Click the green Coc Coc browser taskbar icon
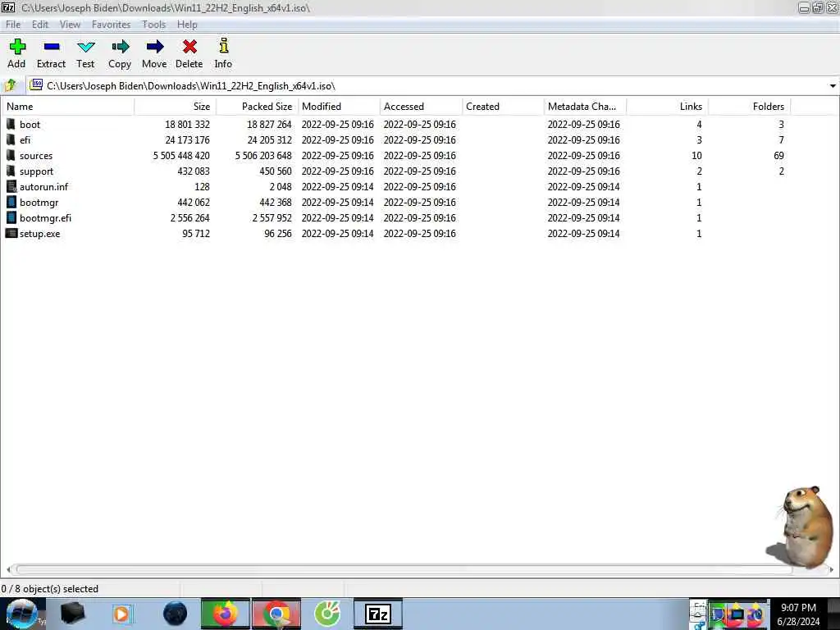The width and height of the screenshot is (840, 630). tap(327, 614)
